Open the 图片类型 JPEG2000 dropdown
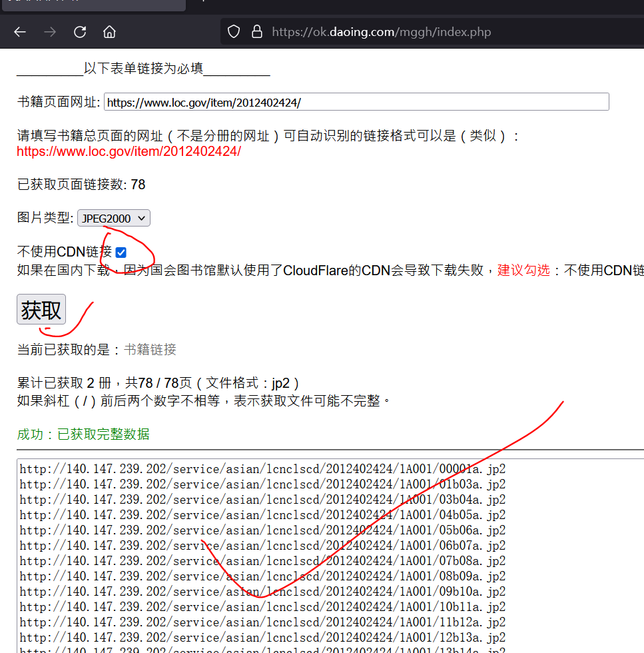Viewport: 644px width, 653px height. point(114,218)
